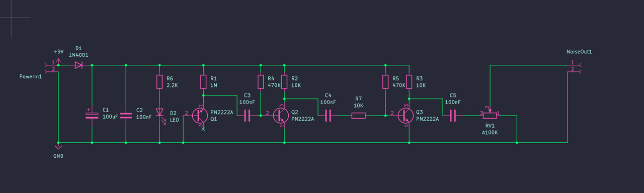Click the 470K value beside R5
The width and height of the screenshot is (644, 193).
pyautogui.click(x=399, y=86)
